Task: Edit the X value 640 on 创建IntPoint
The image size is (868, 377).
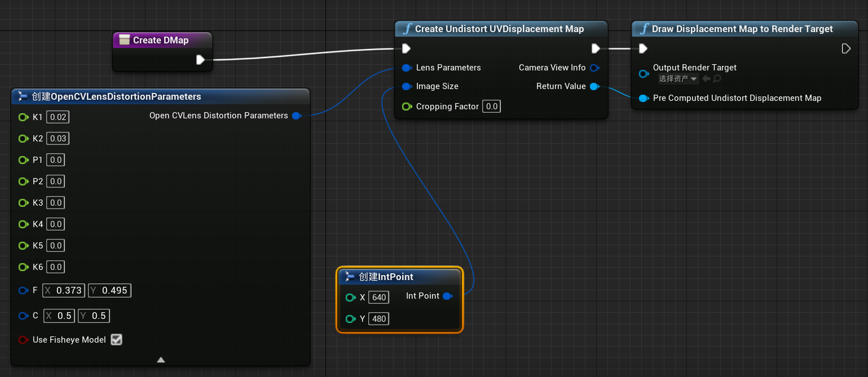Action: coord(378,297)
